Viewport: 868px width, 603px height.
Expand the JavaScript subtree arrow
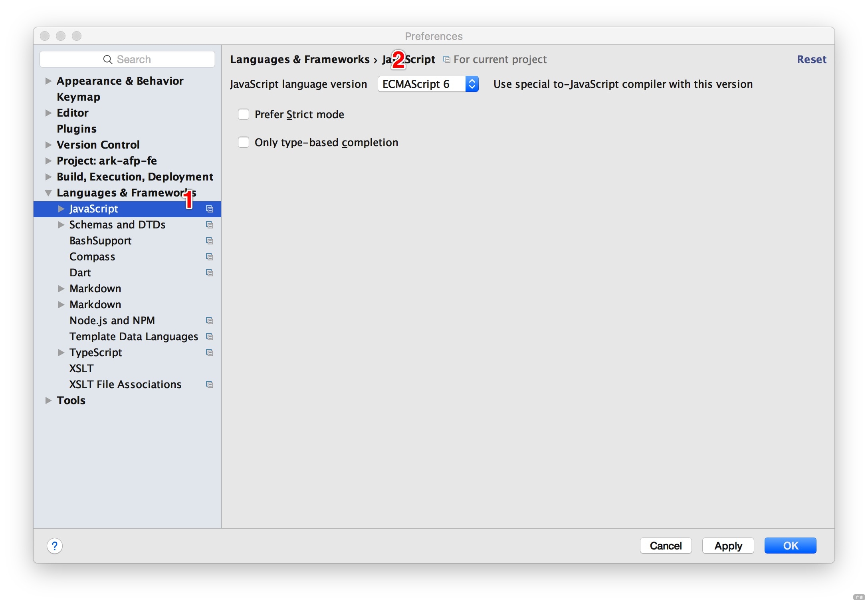click(x=61, y=209)
